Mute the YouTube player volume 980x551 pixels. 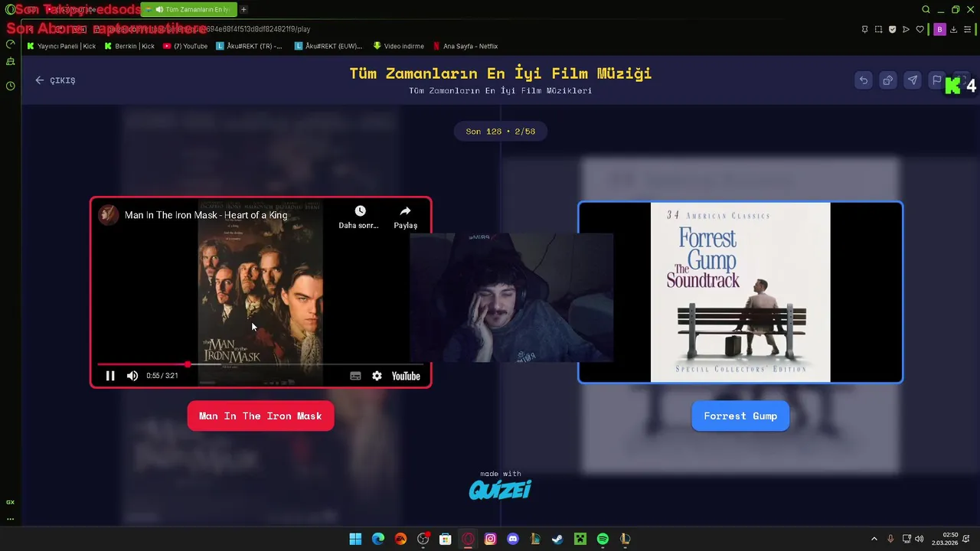click(x=132, y=376)
